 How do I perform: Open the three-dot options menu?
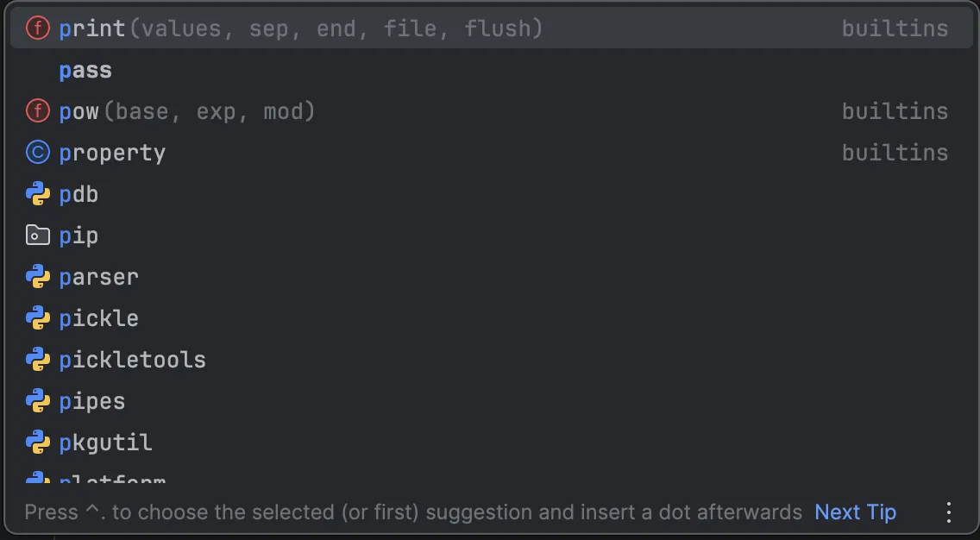(949, 512)
